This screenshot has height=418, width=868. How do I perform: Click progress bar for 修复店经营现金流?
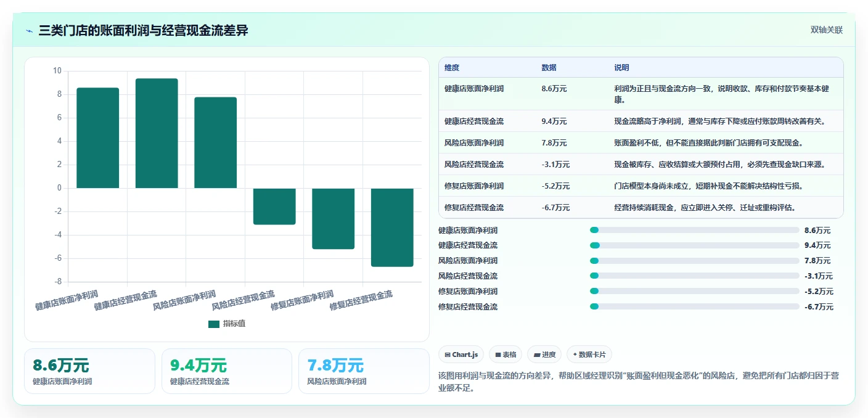[695, 306]
